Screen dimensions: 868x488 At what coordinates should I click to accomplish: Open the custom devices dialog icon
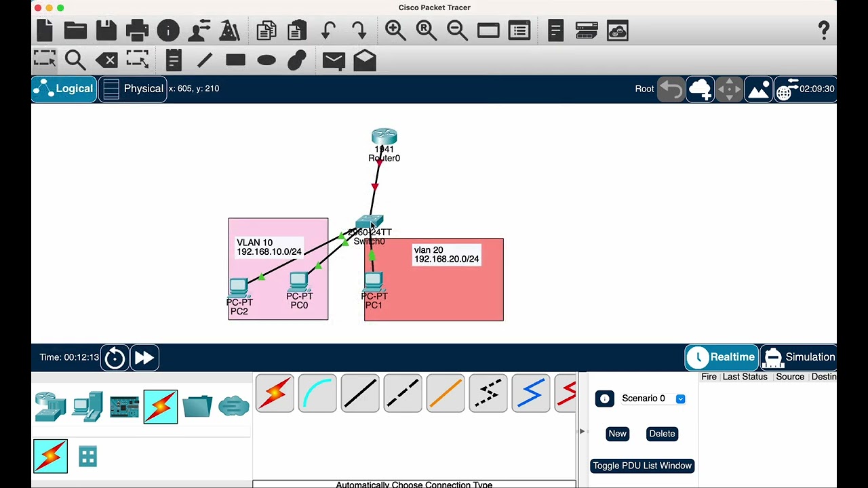[519, 30]
